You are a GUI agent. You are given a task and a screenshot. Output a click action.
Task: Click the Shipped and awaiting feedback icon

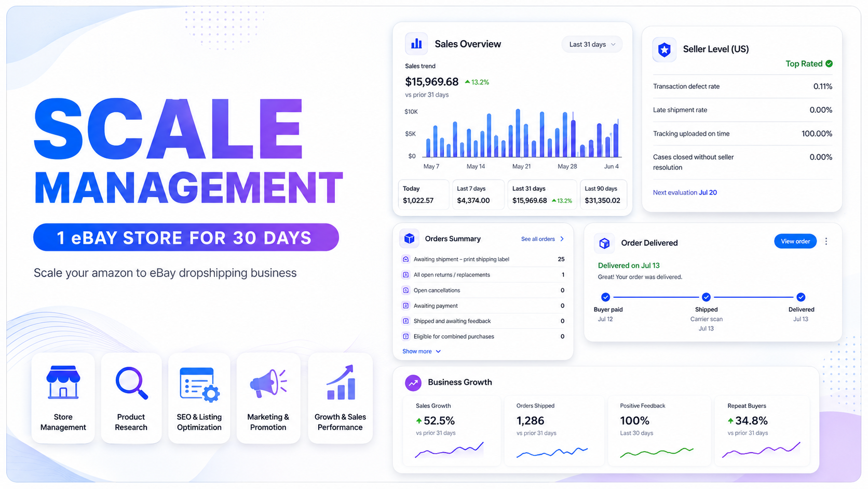[x=406, y=321]
